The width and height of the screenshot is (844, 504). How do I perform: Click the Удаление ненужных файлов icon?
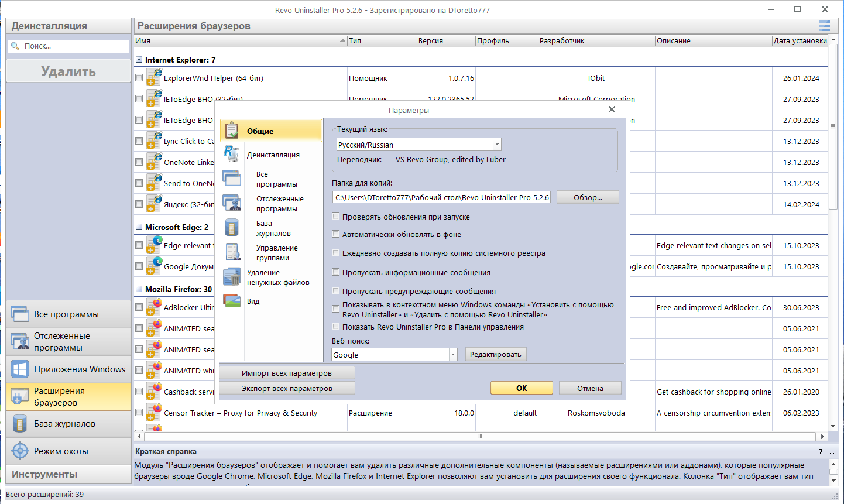coord(232,277)
